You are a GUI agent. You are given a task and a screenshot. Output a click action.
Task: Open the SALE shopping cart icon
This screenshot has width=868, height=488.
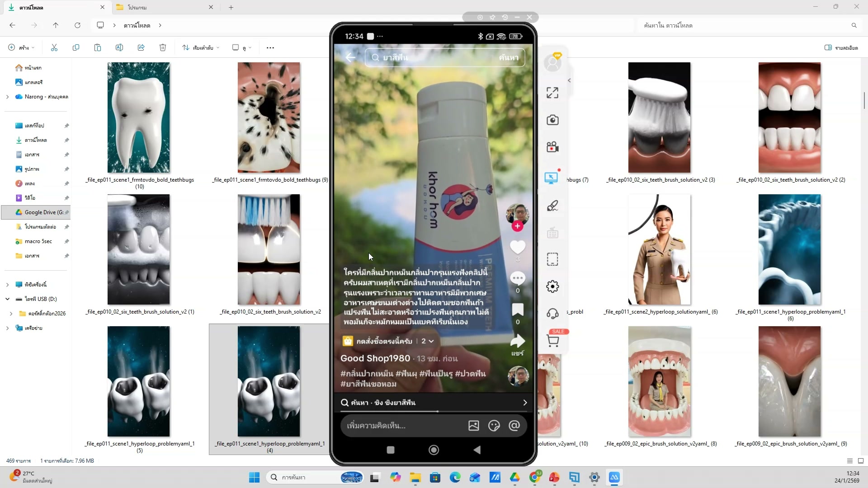(552, 340)
